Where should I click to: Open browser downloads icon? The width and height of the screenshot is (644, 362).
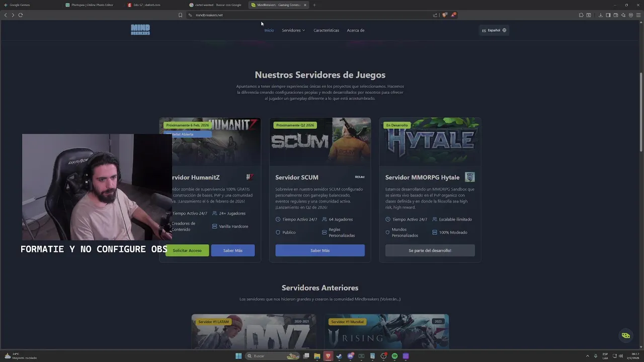pos(601,15)
